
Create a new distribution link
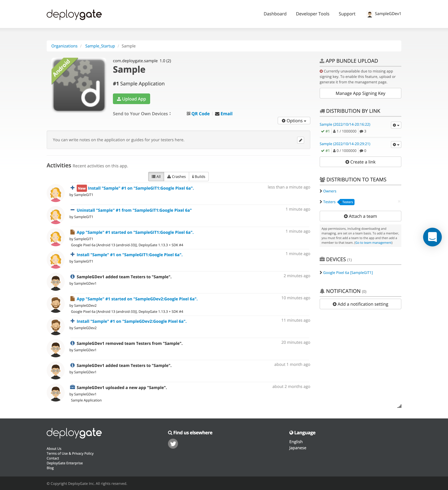click(x=360, y=162)
